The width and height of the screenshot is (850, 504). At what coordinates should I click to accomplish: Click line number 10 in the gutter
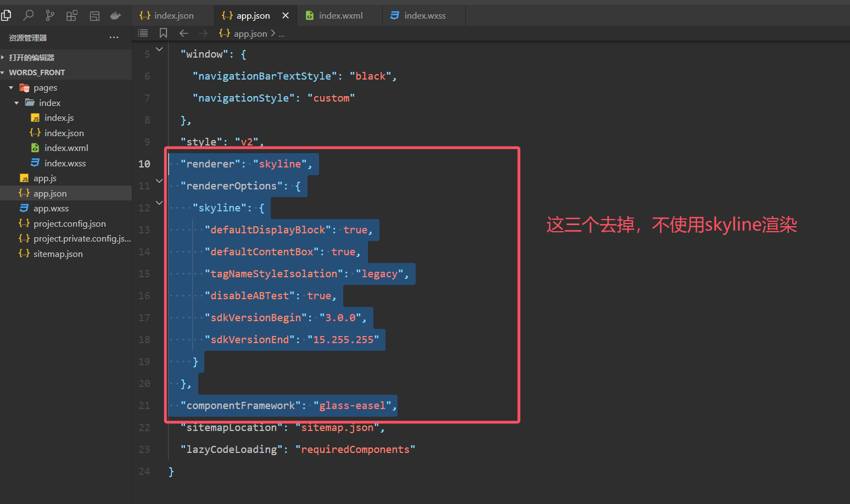coord(144,164)
